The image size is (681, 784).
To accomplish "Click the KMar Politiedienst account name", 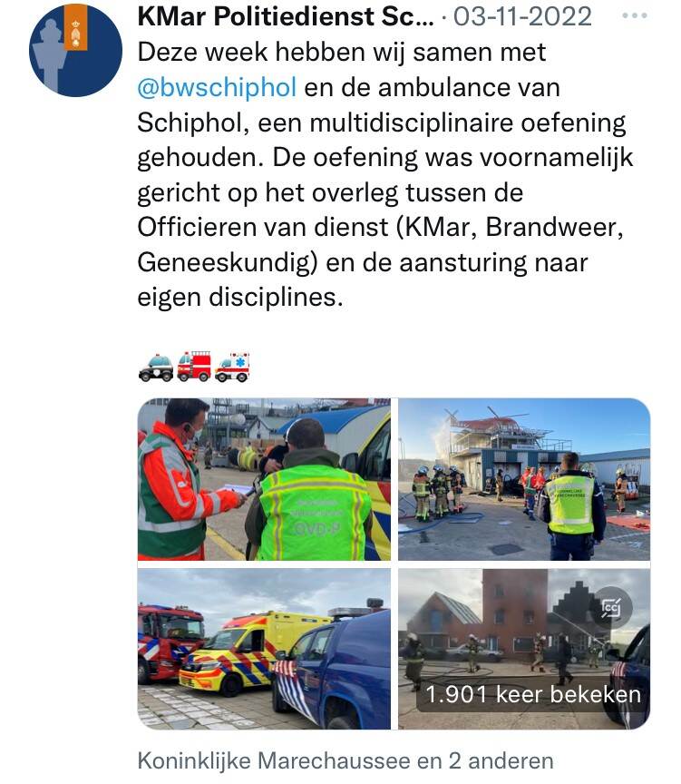I will (286, 16).
